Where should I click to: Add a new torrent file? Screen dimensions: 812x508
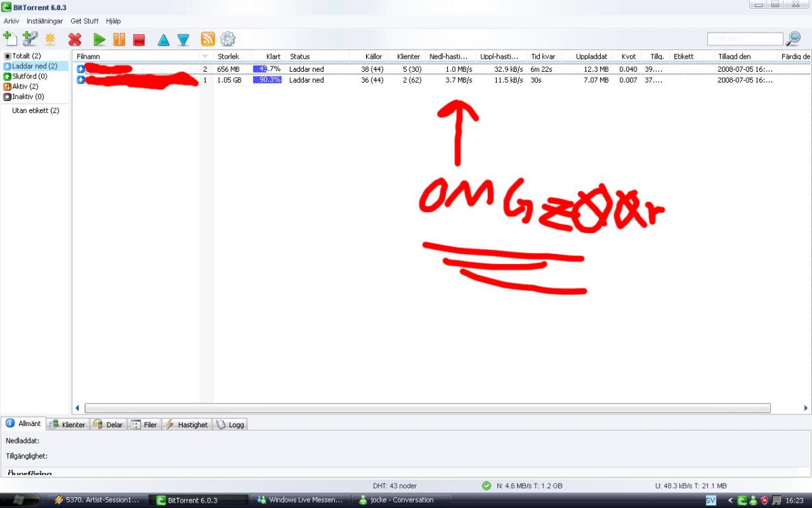tap(9, 39)
